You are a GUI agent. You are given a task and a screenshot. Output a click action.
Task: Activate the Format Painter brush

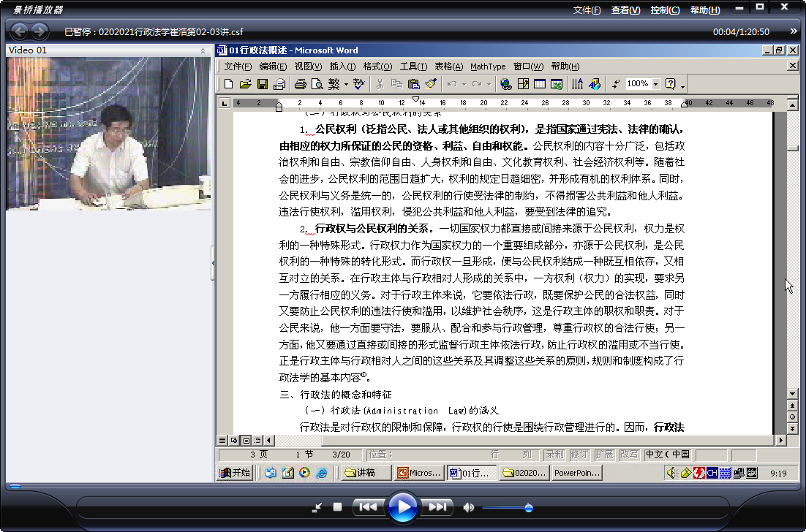(431, 84)
